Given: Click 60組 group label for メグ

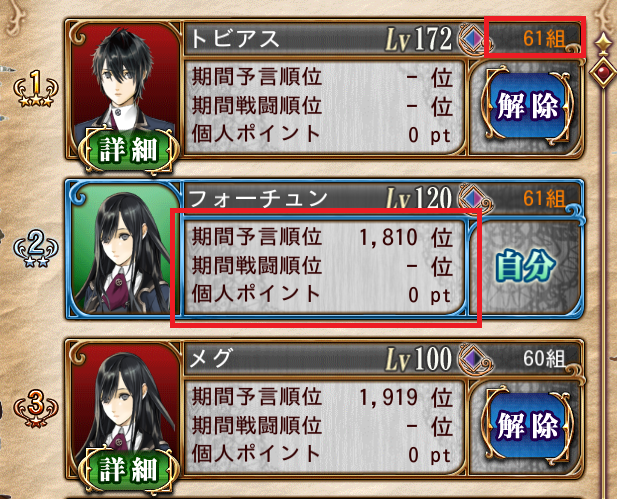Looking at the screenshot, I should (x=544, y=358).
